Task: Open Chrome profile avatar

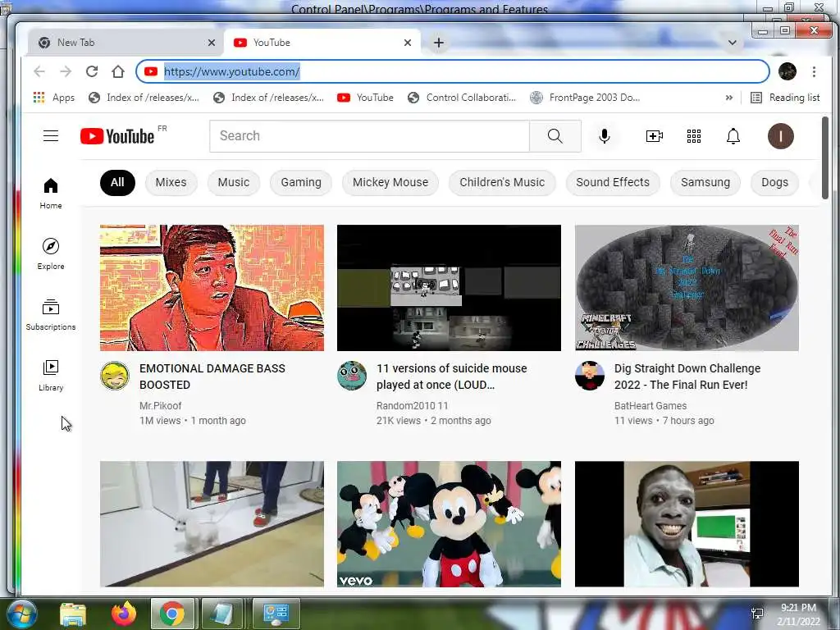Action: [x=787, y=71]
